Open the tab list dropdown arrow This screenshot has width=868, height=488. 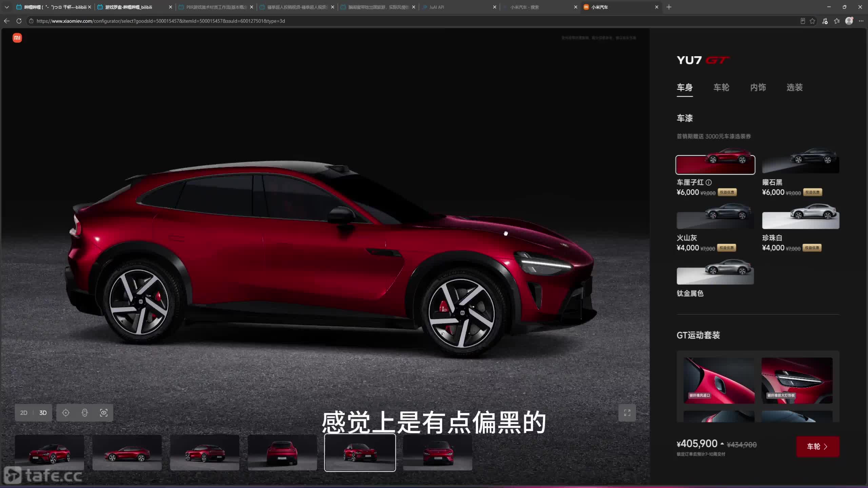click(7, 7)
